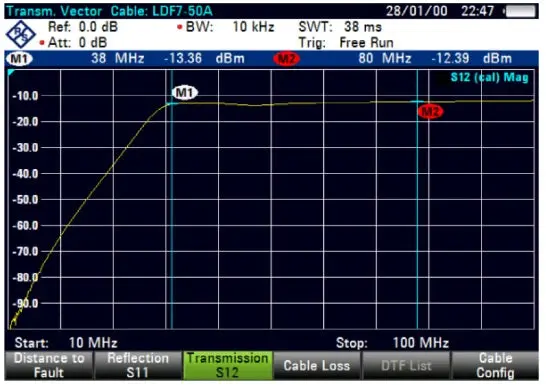
Task: Click the time 22:47
Action: 477,11
